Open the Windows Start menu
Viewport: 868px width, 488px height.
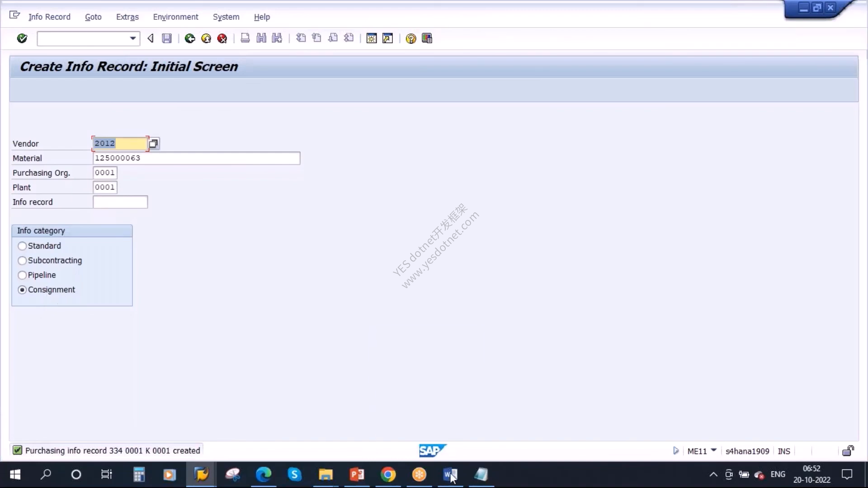pyautogui.click(x=15, y=474)
